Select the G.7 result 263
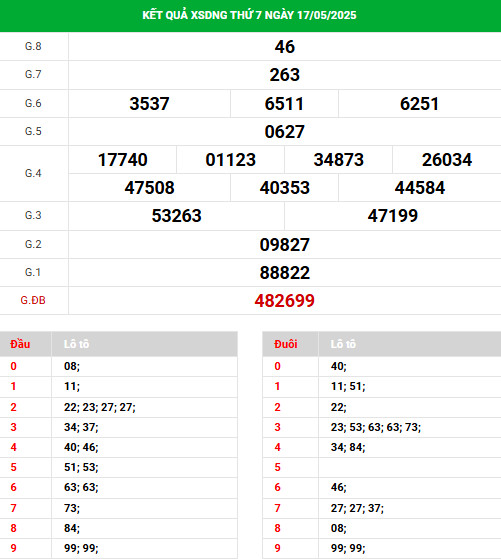Image resolution: width=501 pixels, height=559 pixels. (x=285, y=75)
